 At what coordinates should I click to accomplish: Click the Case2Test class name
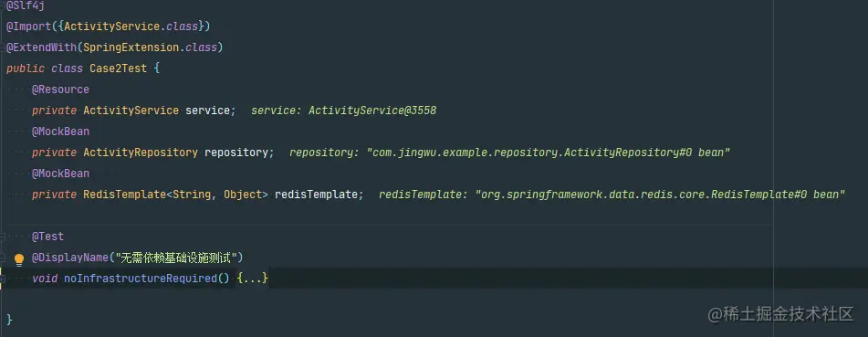point(119,68)
